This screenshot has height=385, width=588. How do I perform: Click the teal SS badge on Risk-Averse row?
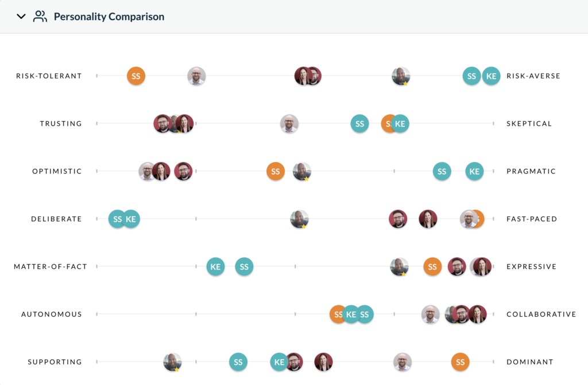pyautogui.click(x=471, y=76)
